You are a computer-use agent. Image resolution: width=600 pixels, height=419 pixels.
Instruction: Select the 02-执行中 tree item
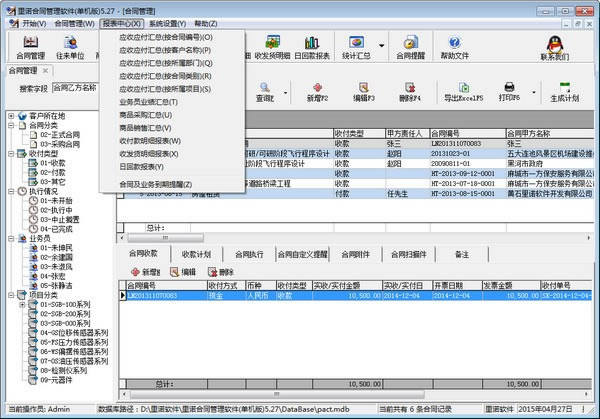[58, 211]
